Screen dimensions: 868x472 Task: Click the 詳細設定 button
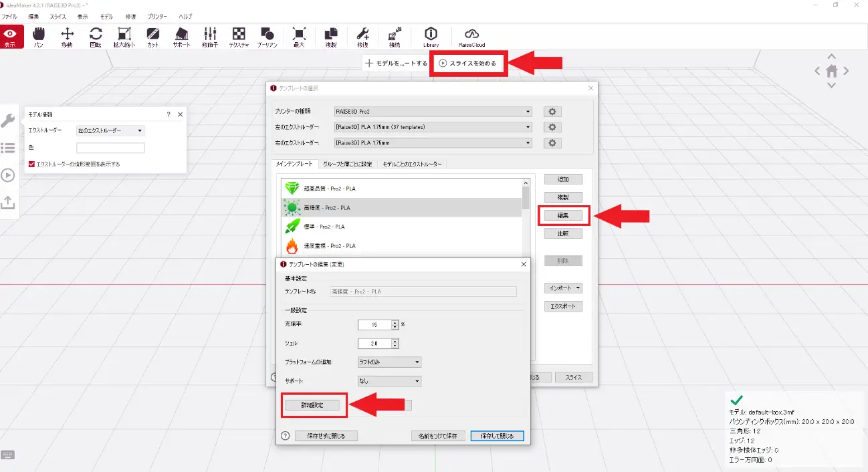click(312, 404)
